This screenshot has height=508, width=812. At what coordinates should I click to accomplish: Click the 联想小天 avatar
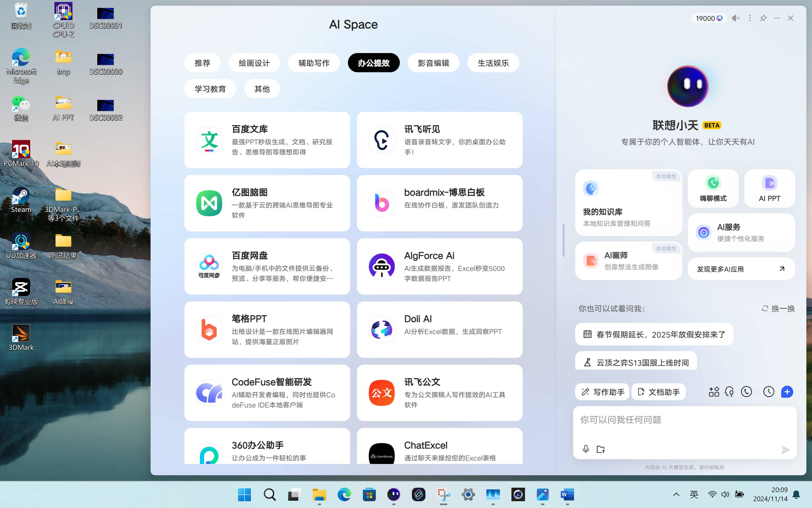(687, 86)
